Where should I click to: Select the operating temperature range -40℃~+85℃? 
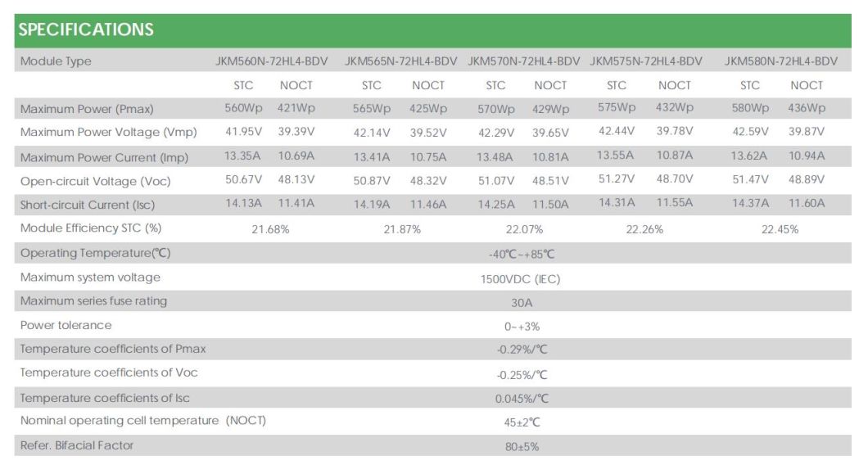[523, 255]
